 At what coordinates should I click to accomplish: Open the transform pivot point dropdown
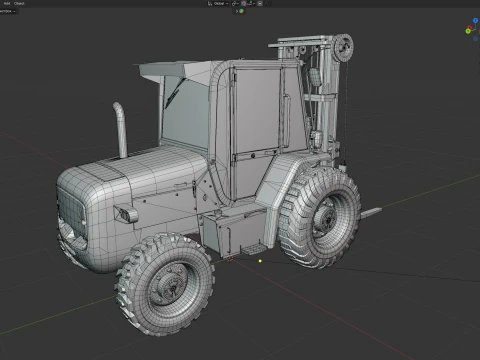235,3
